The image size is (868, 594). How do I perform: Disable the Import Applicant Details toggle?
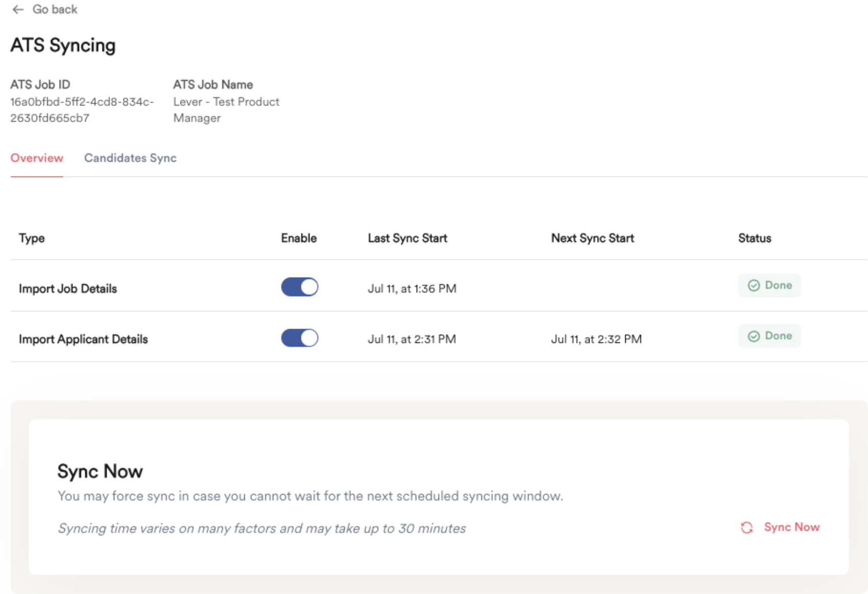click(x=299, y=338)
